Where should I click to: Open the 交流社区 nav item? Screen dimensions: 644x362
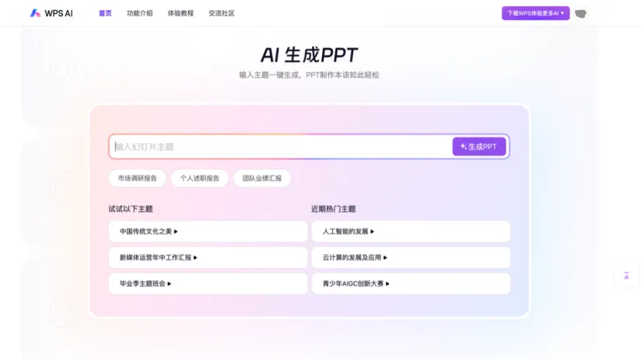click(x=222, y=13)
